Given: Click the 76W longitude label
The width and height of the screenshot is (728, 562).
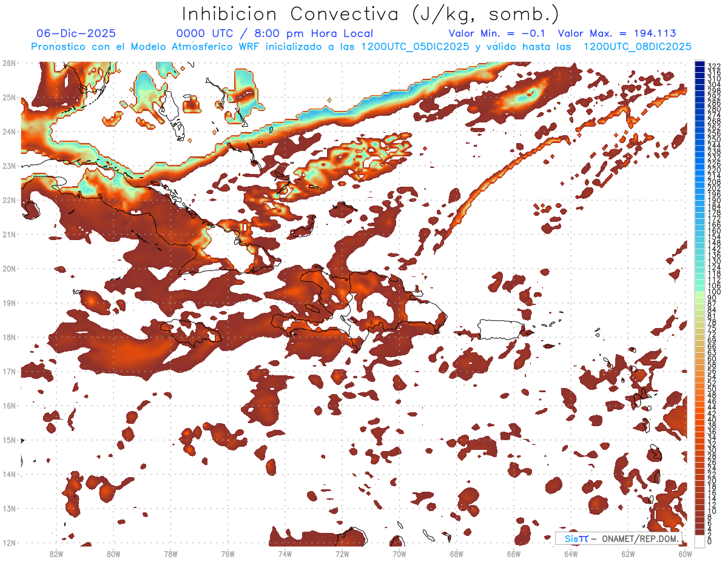Looking at the screenshot, I should (x=227, y=554).
